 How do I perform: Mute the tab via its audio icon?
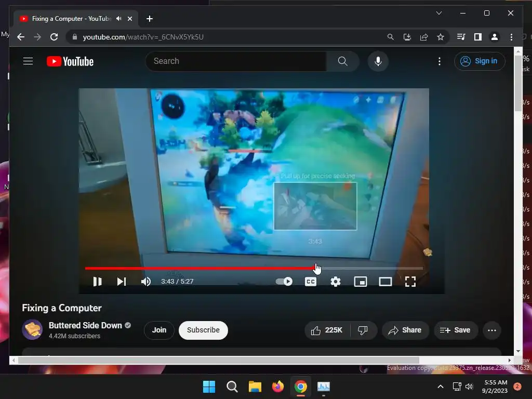pos(119,19)
